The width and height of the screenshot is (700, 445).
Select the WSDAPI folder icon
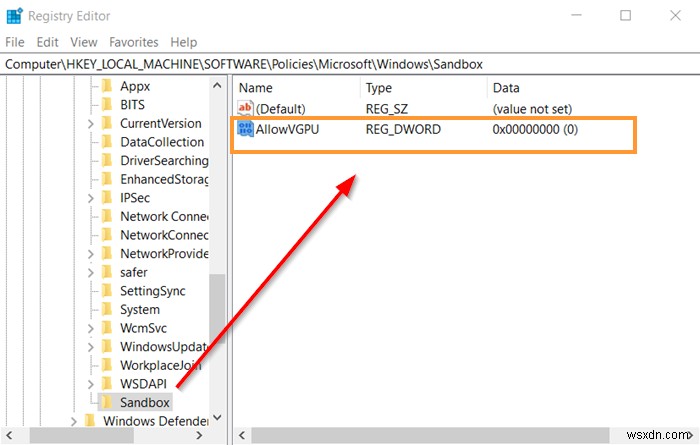coord(107,383)
